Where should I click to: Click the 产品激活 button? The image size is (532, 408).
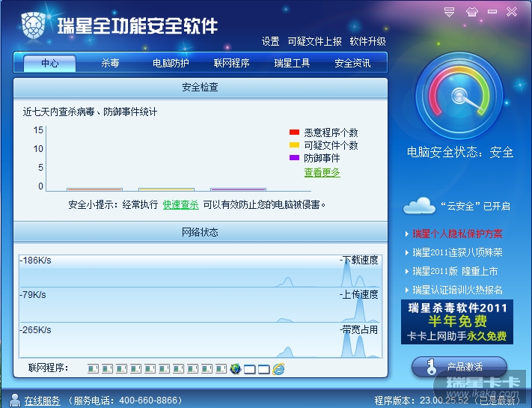(459, 367)
